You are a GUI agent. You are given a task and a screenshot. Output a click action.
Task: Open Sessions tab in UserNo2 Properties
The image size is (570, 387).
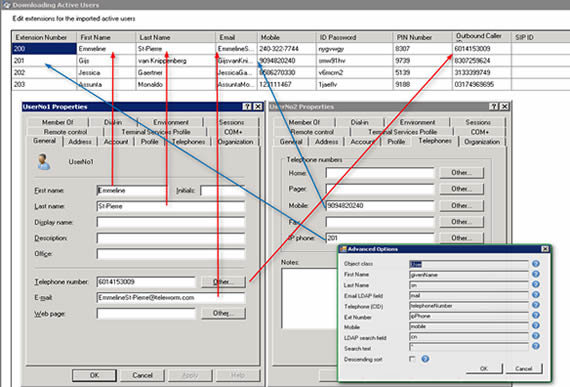point(478,122)
